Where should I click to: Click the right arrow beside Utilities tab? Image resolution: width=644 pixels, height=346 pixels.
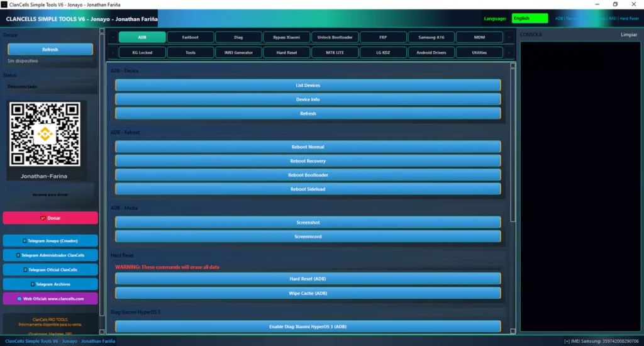(509, 52)
